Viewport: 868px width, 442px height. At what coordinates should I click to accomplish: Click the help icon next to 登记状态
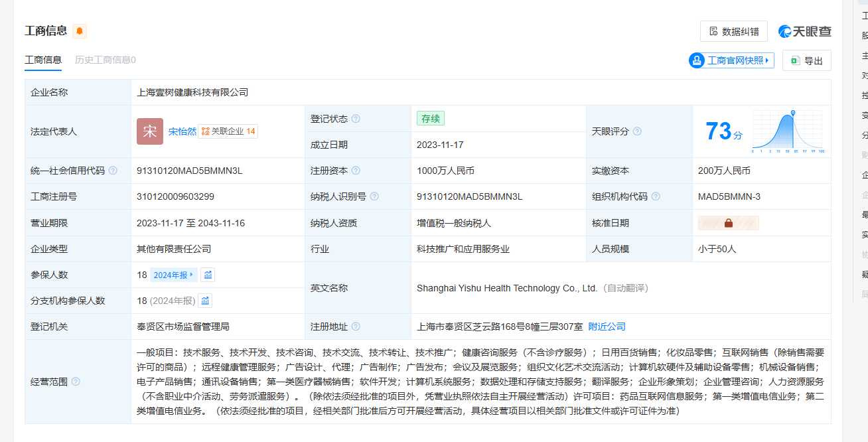(356, 119)
